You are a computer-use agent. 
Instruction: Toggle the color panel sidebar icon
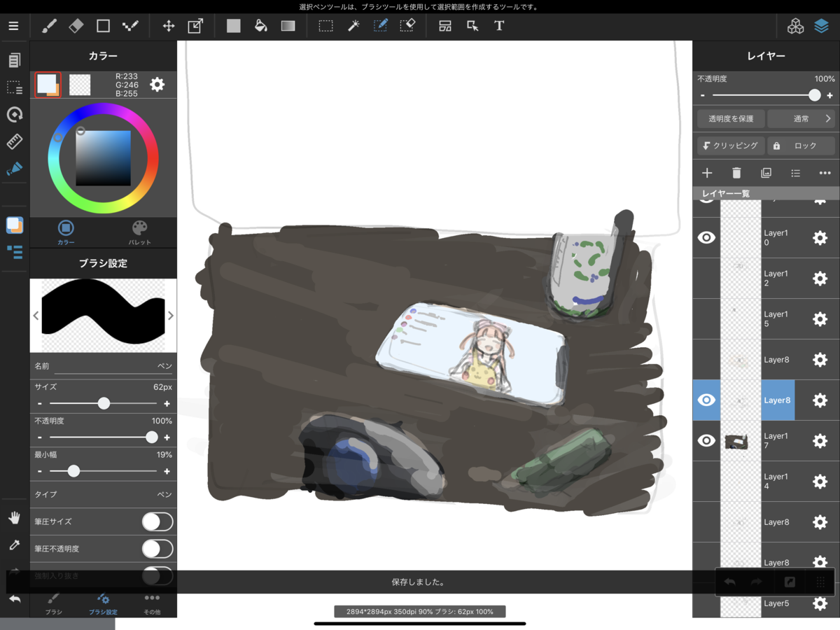pyautogui.click(x=15, y=225)
